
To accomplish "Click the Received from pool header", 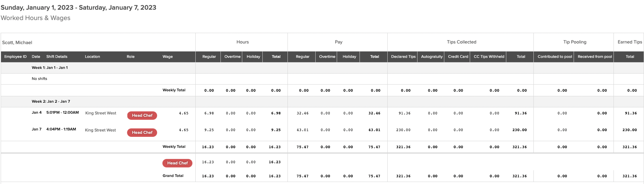I will point(595,57).
